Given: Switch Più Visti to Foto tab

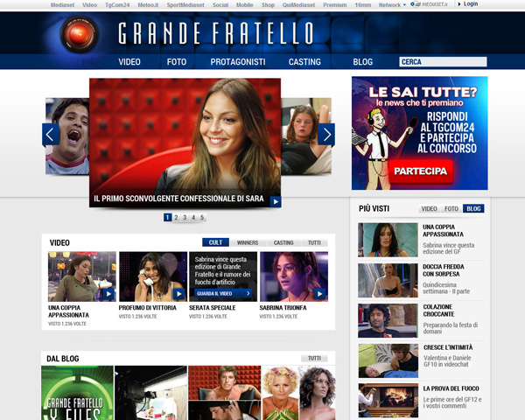Looking at the screenshot, I should pyautogui.click(x=451, y=208).
